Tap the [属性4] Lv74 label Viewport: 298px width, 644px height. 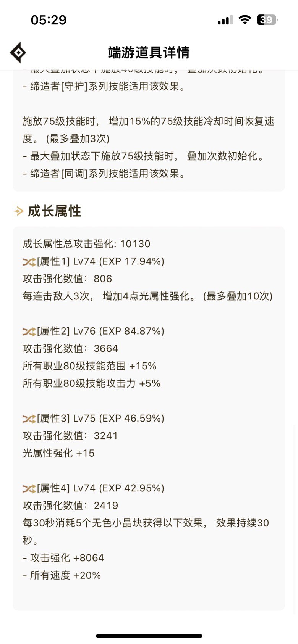pyautogui.click(x=66, y=489)
